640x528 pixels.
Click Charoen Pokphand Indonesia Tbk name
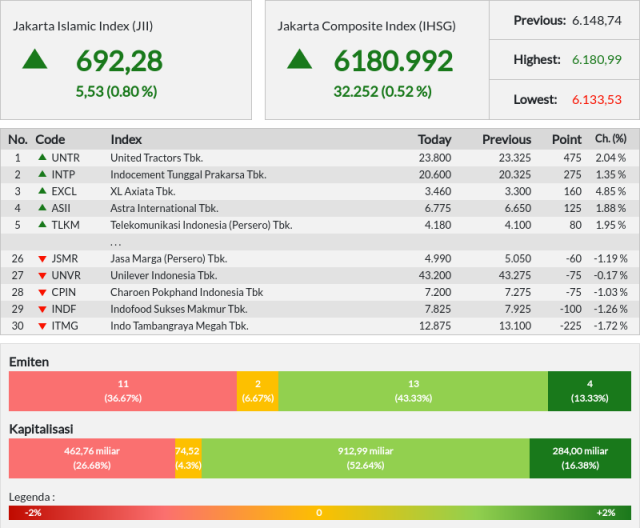click(187, 292)
